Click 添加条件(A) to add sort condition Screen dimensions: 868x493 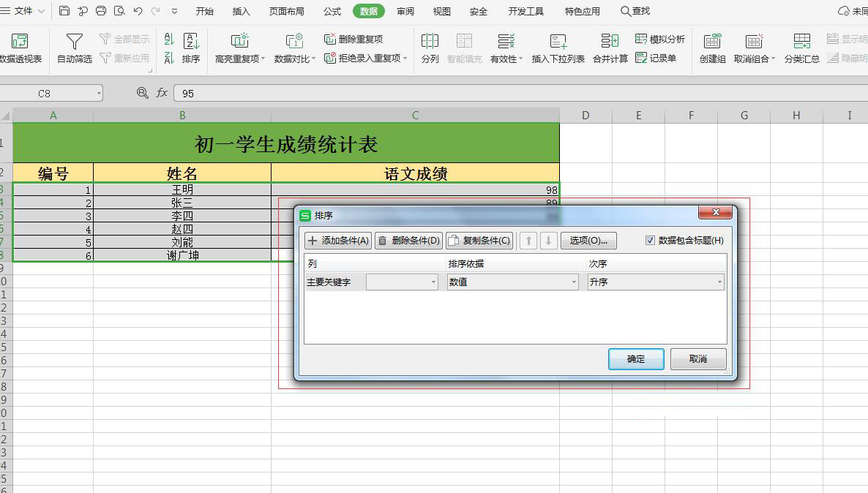point(338,241)
